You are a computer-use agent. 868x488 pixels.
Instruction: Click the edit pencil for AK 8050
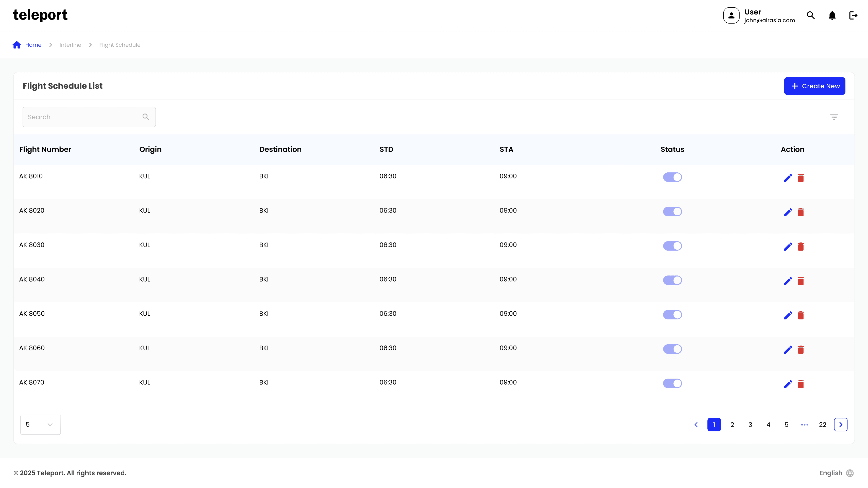point(788,315)
